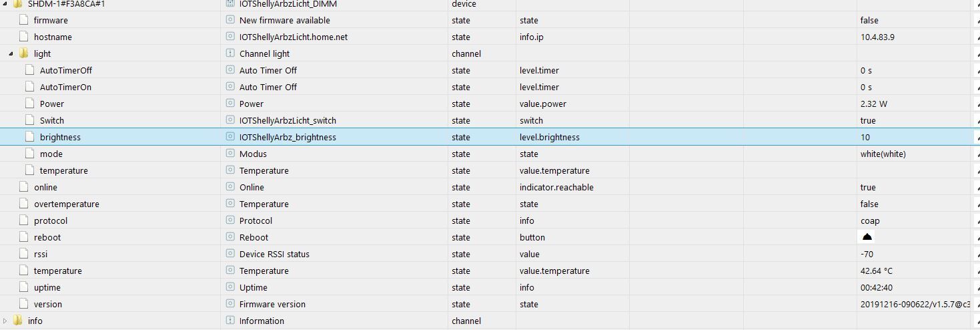Click the file icon next to rssi
This screenshot has height=330, width=980.
[x=24, y=254]
